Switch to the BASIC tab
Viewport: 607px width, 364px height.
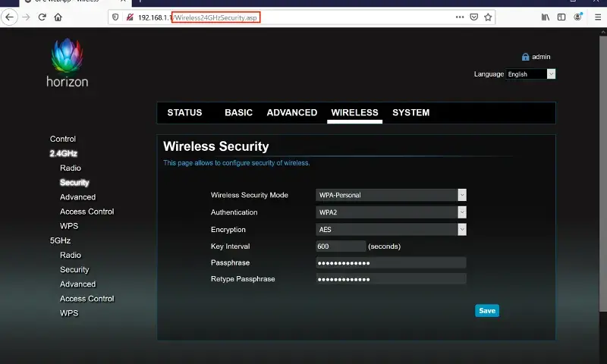(238, 112)
